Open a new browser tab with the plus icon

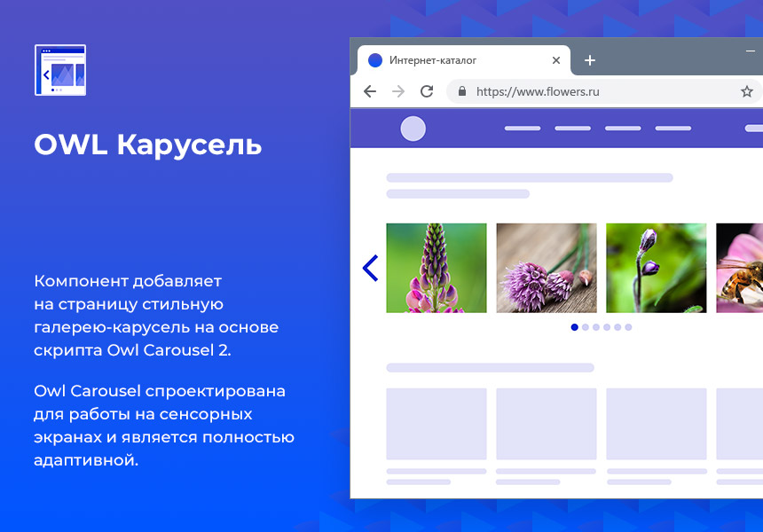click(x=590, y=60)
